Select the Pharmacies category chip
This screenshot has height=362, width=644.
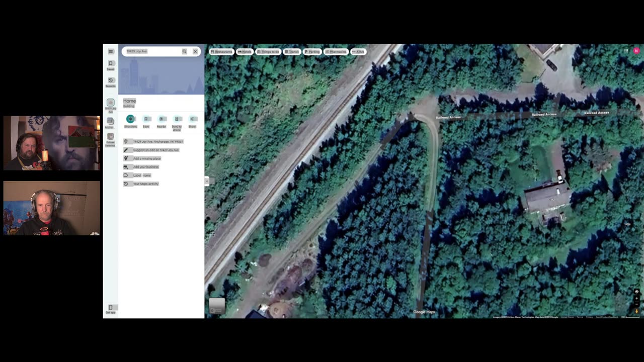pos(336,52)
